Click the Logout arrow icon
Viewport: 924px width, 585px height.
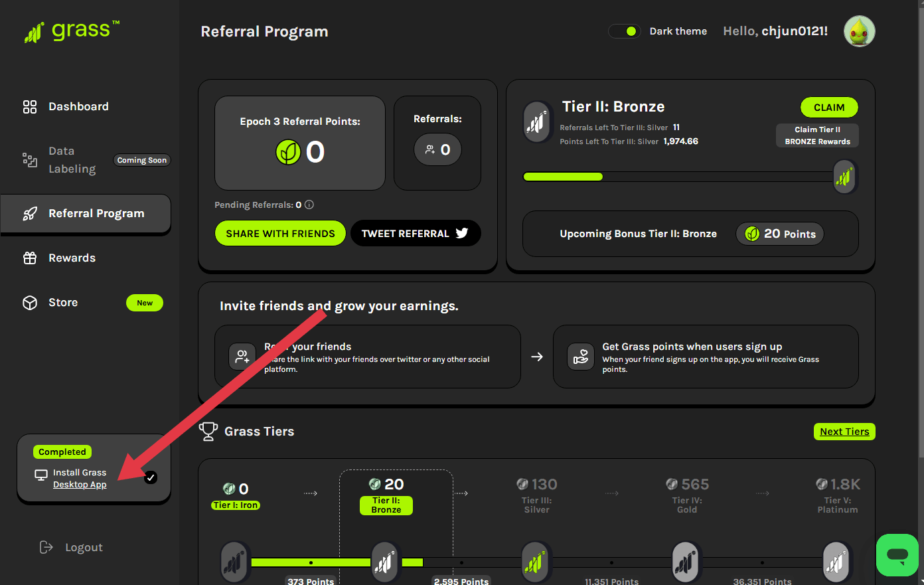pyautogui.click(x=46, y=547)
